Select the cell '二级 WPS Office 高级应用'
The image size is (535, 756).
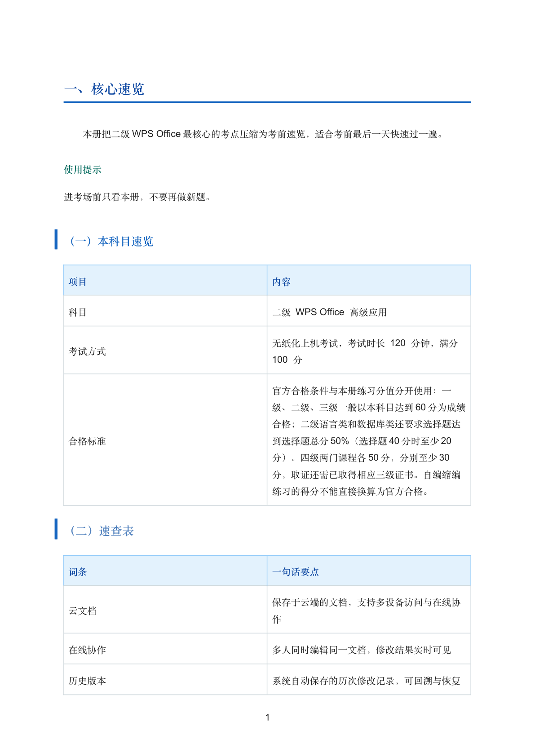[x=369, y=311]
